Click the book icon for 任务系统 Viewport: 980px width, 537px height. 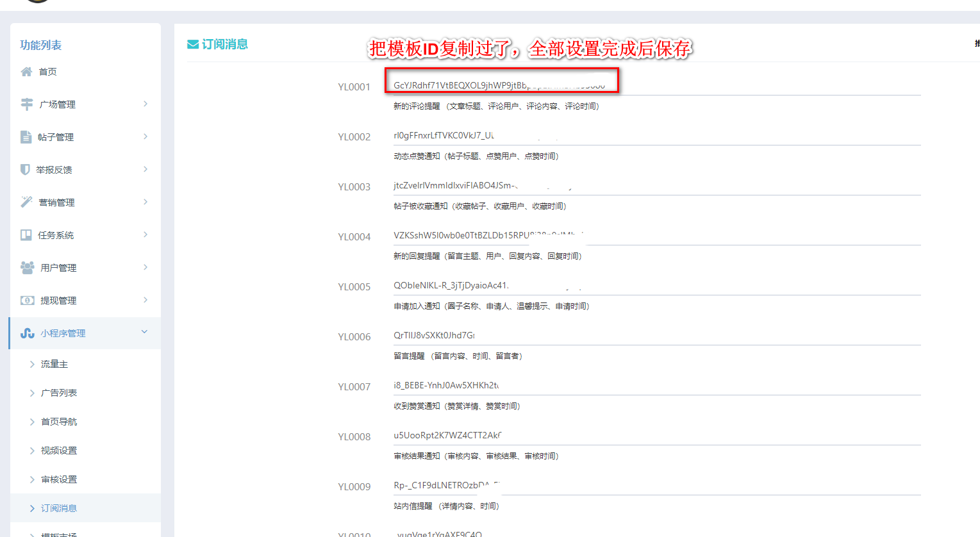click(x=26, y=235)
